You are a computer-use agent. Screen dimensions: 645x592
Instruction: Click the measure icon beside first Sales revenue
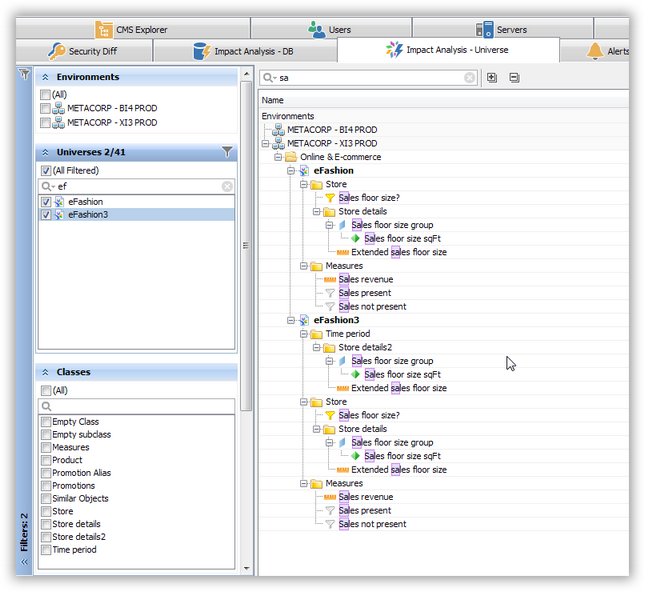pos(330,280)
